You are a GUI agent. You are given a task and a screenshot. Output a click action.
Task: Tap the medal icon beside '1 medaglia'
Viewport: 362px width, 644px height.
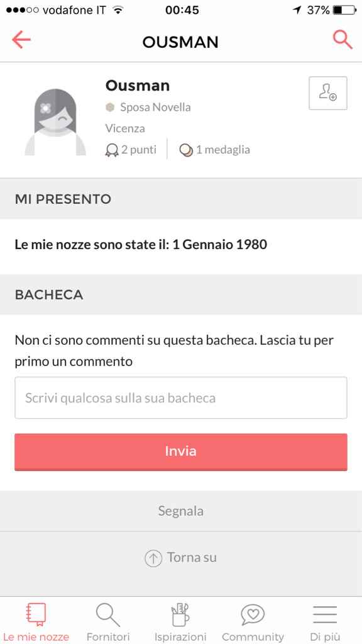[187, 150]
